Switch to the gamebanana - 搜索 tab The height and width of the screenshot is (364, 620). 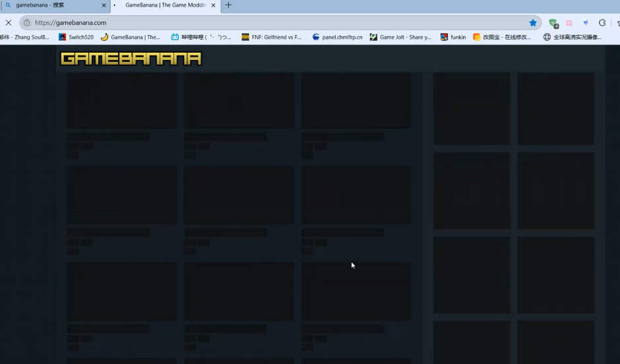55,5
